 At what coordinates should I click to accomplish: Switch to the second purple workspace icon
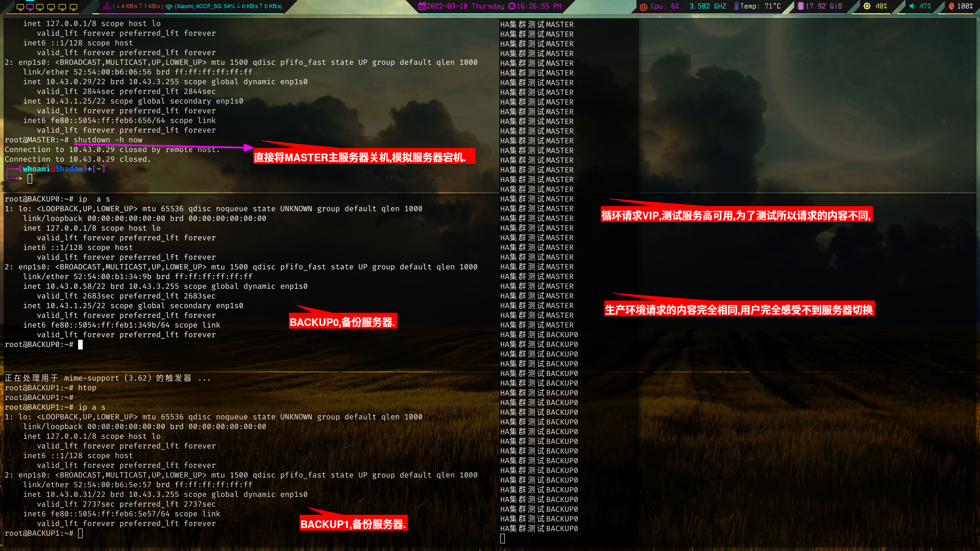click(x=30, y=7)
